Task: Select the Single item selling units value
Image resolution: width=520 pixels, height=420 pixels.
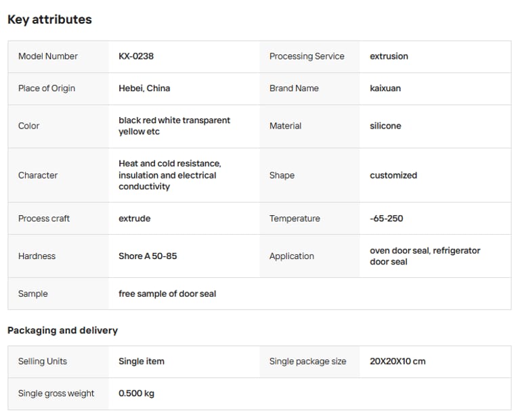Action: tap(142, 361)
